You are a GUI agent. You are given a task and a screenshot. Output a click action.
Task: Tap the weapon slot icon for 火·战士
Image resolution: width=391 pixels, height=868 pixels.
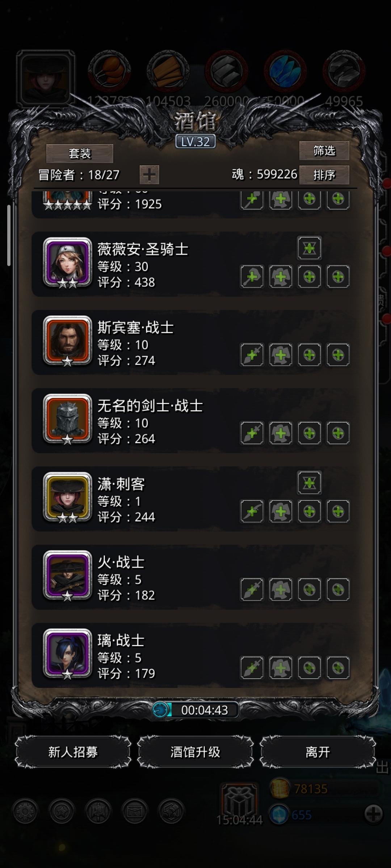[252, 590]
